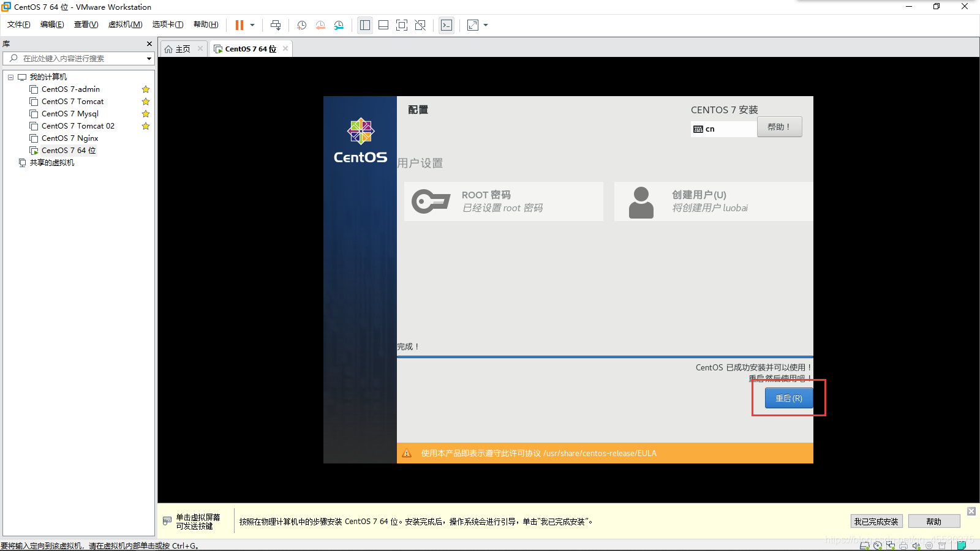Click the VMware Workstation title bar icon
This screenshot has height=551, width=980.
[6, 7]
